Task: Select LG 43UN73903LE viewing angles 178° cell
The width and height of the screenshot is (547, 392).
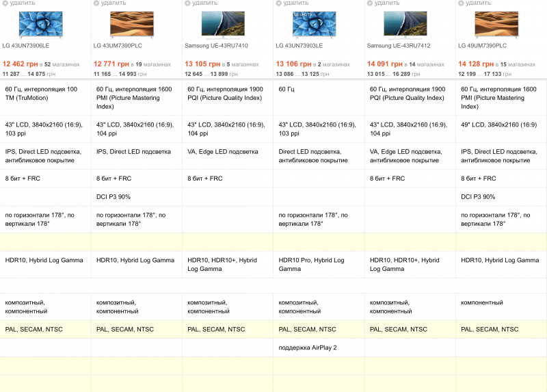Action: 319,219
